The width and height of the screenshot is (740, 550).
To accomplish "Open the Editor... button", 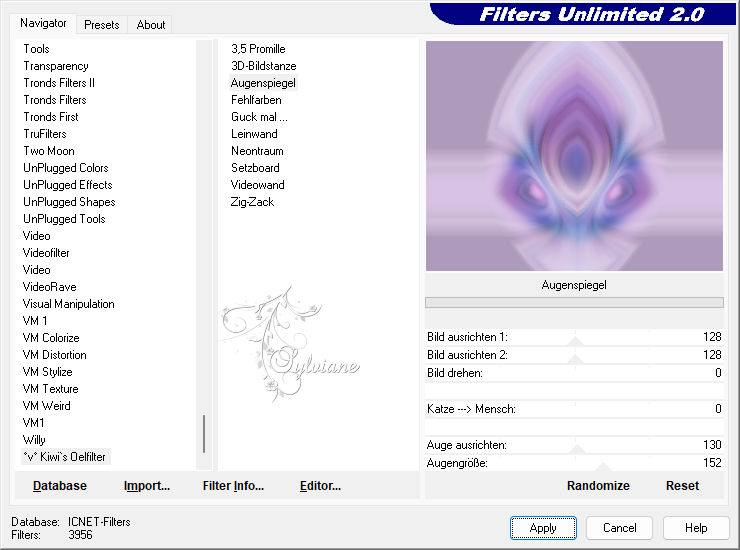I will 320,486.
